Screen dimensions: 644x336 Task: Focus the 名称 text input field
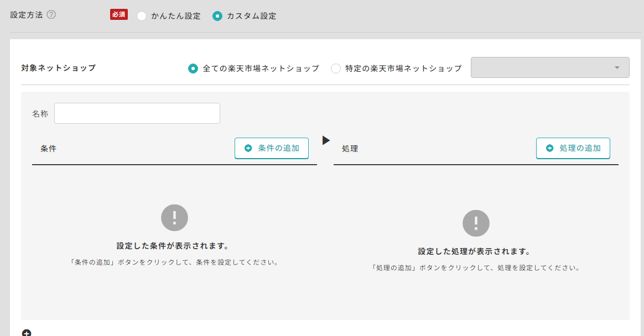click(137, 113)
